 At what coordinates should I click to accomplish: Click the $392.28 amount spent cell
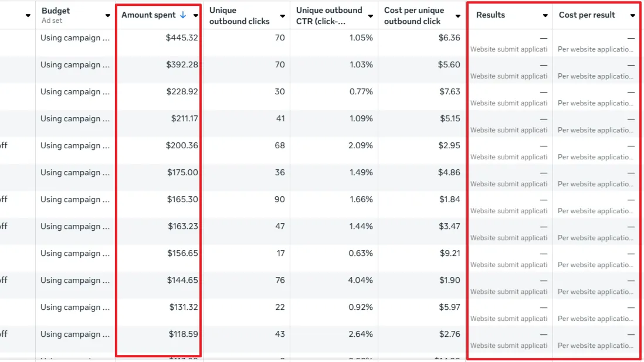(x=182, y=65)
